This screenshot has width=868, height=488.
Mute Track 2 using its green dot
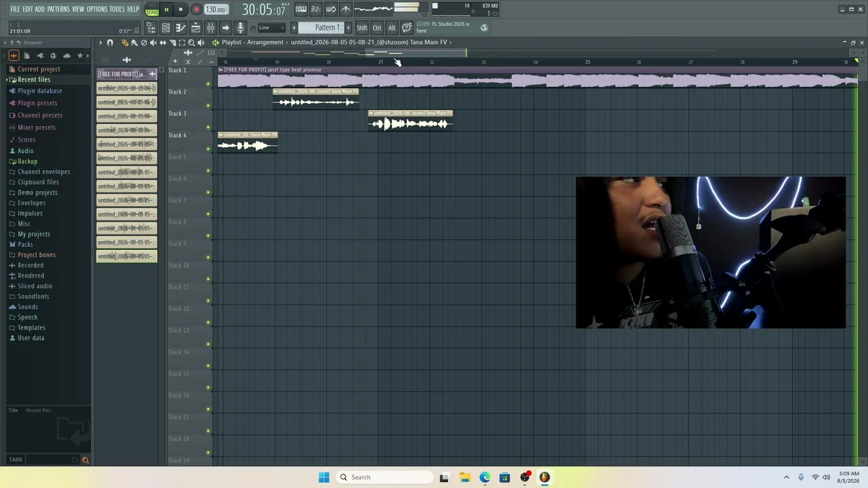208,106
